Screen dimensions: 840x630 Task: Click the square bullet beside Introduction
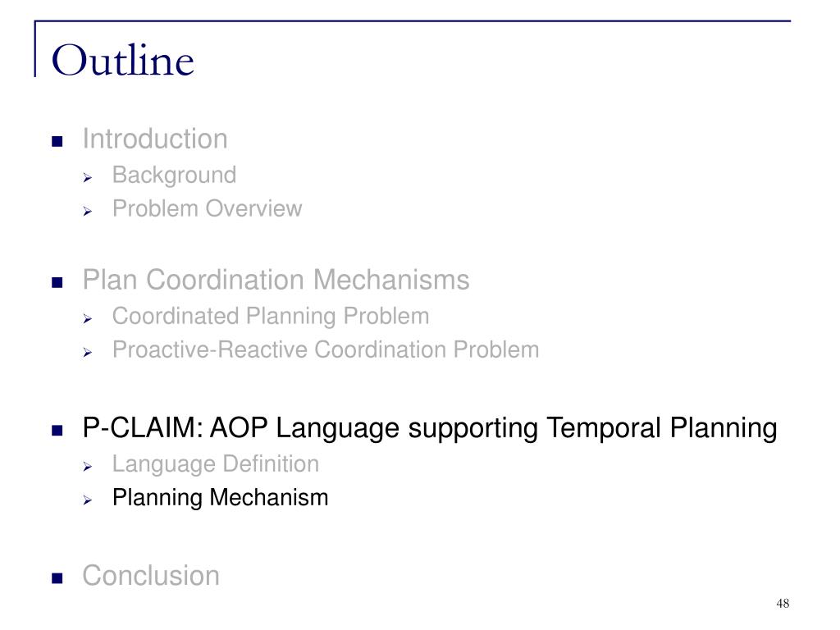(x=57, y=141)
